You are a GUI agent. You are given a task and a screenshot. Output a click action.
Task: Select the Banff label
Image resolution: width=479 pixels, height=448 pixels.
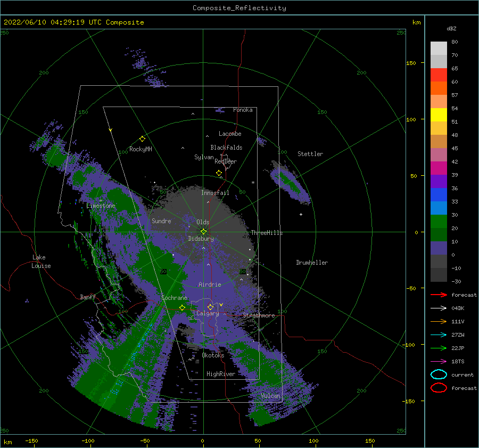pyautogui.click(x=88, y=297)
